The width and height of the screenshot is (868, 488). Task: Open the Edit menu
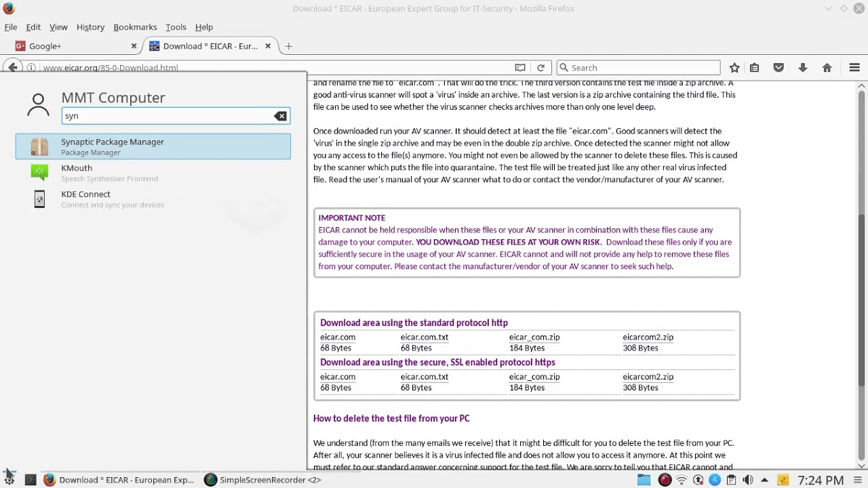(x=33, y=27)
